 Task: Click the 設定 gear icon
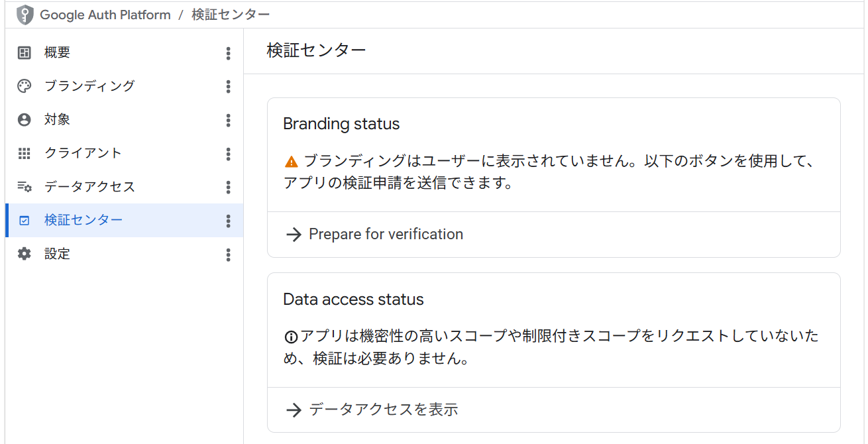pyautogui.click(x=25, y=254)
